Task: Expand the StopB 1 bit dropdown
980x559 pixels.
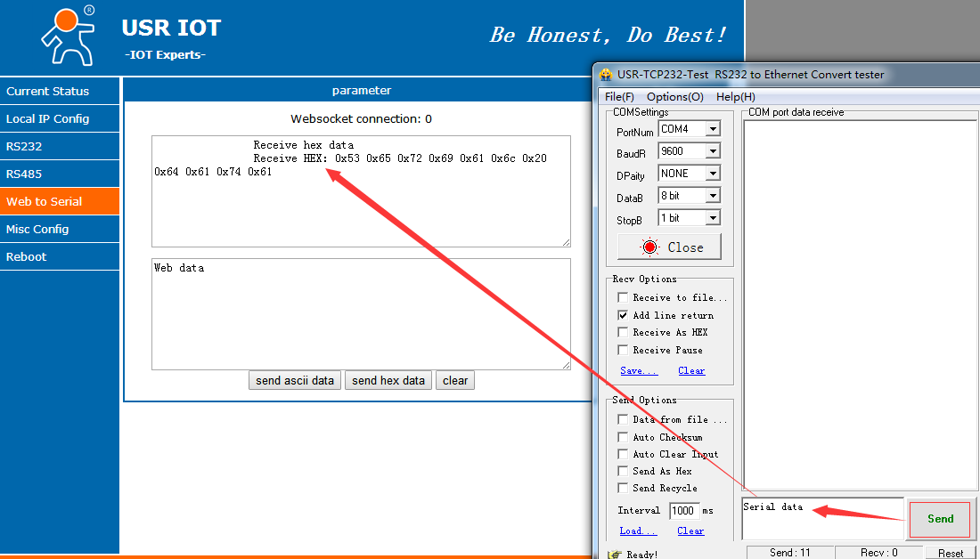Action: point(713,218)
